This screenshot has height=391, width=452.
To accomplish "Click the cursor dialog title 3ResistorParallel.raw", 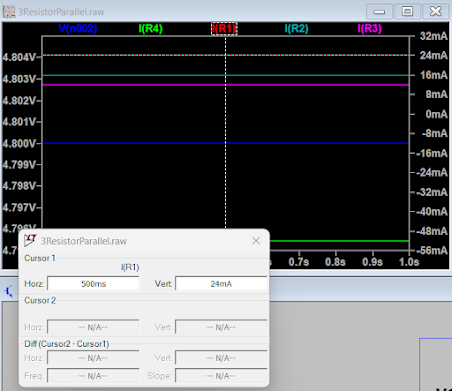I will [x=84, y=241].
